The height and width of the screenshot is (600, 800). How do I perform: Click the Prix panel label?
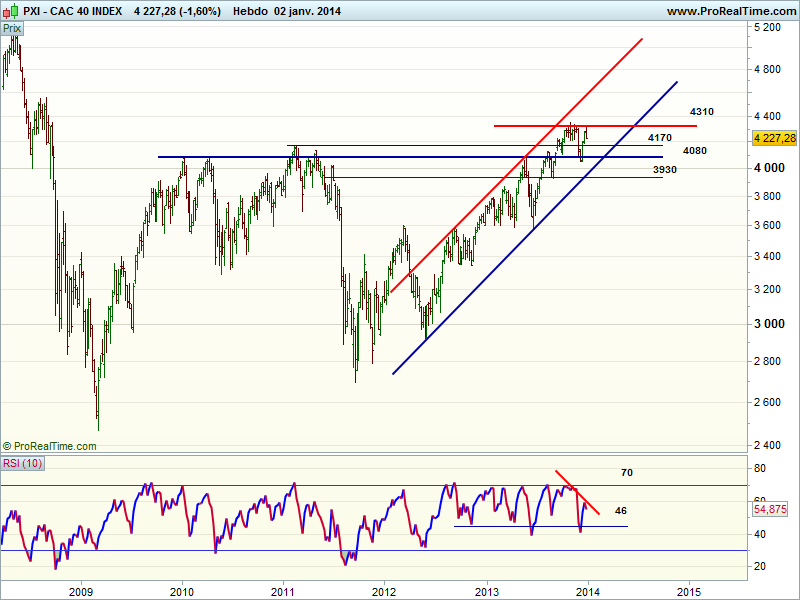tap(12, 29)
